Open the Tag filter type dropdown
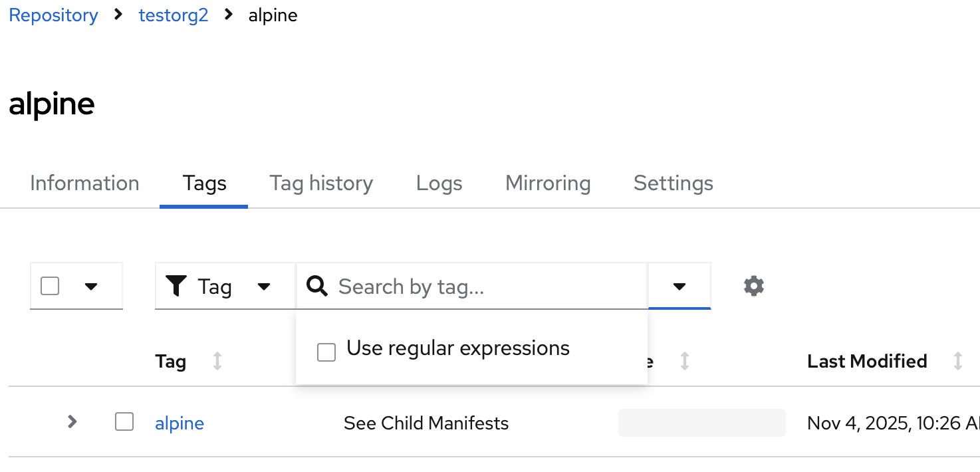 tap(263, 287)
